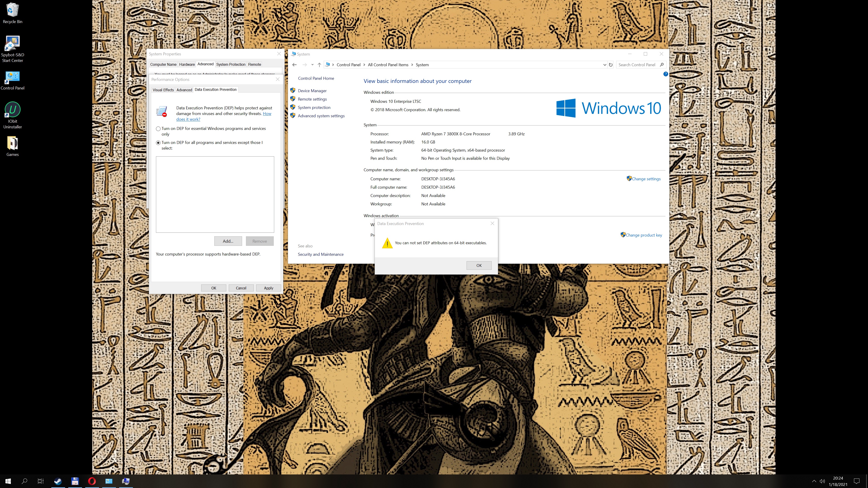Click Advanced system settings link
This screenshot has width=868, height=488.
coord(321,116)
